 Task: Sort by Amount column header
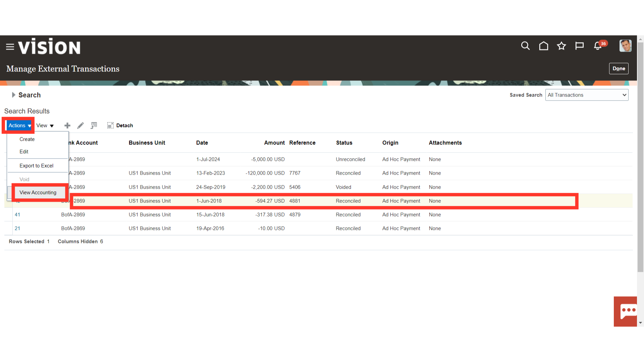point(274,143)
